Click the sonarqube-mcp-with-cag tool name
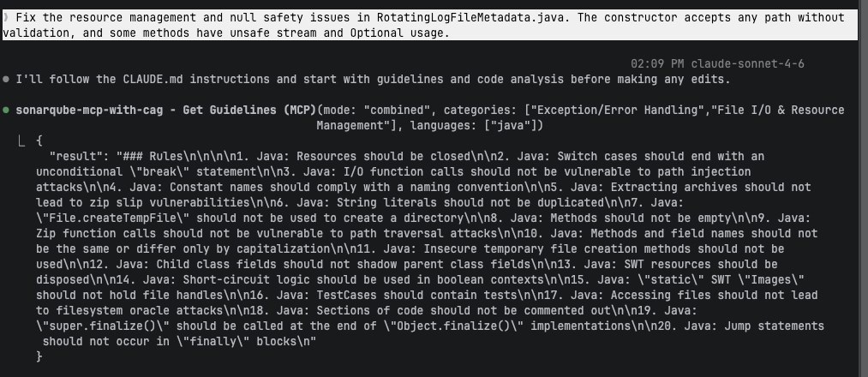This screenshot has height=377, width=868. coord(90,111)
